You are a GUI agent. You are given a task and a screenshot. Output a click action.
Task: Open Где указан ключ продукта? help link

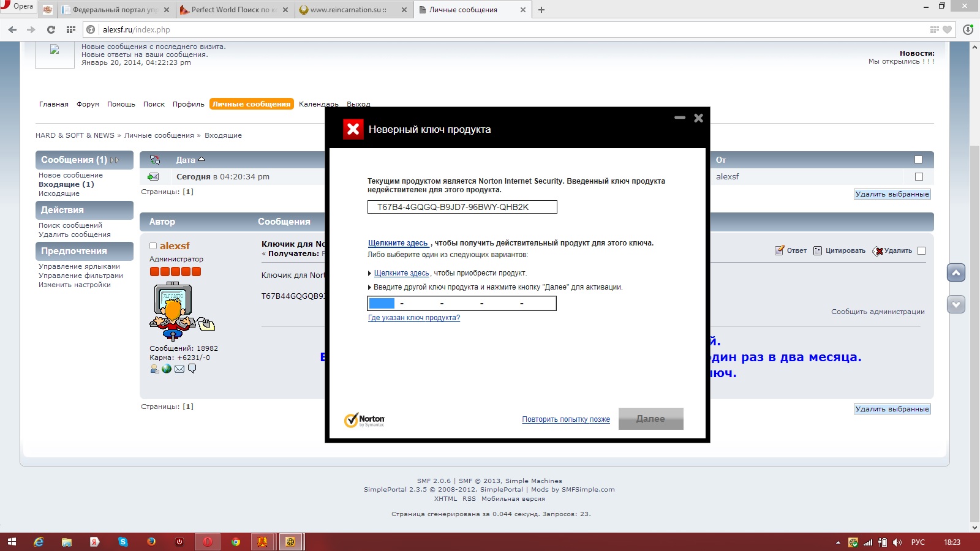coord(414,318)
